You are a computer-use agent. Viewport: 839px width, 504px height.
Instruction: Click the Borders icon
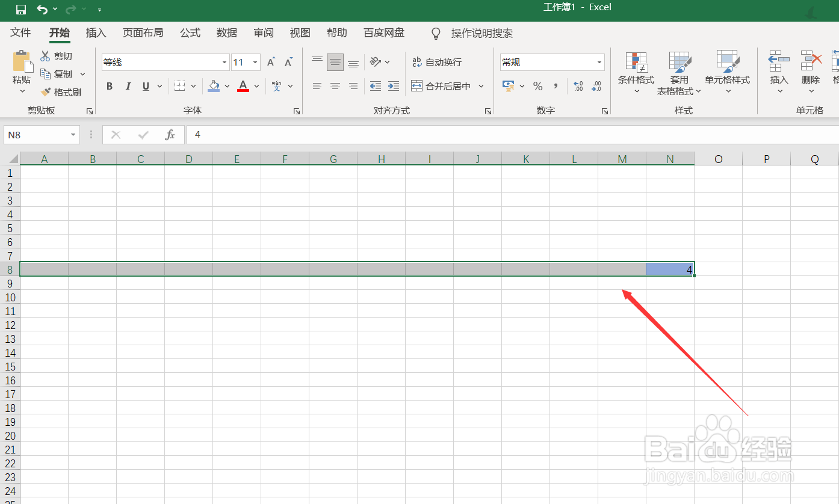pos(179,86)
